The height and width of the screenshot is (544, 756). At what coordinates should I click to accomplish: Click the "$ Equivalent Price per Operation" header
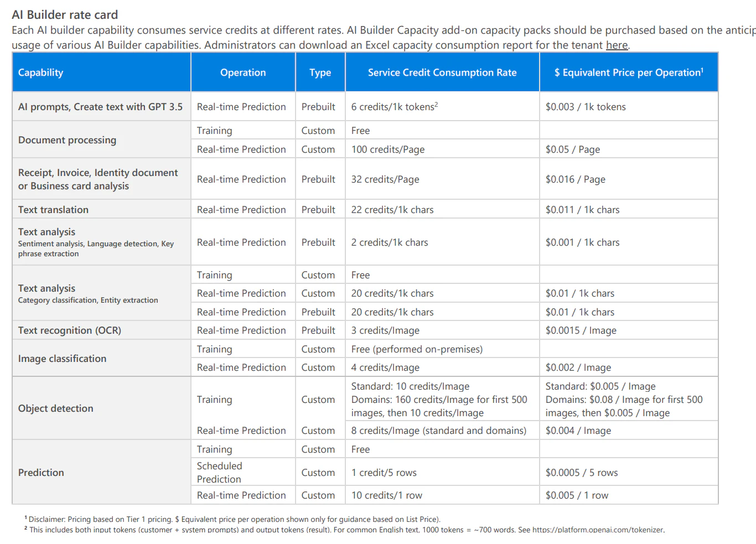click(x=629, y=72)
